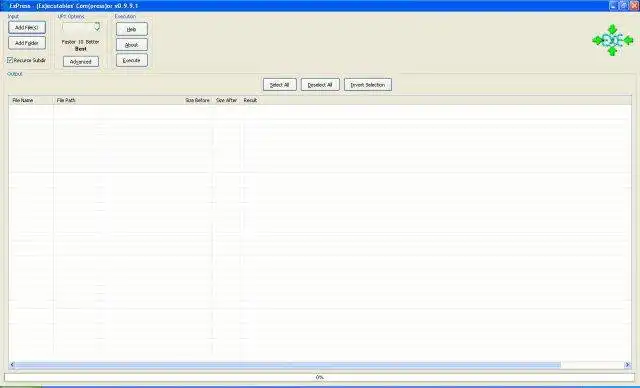Click the horizontal scrollbar right arrow
Viewport: 640px width, 388px height.
click(x=627, y=365)
